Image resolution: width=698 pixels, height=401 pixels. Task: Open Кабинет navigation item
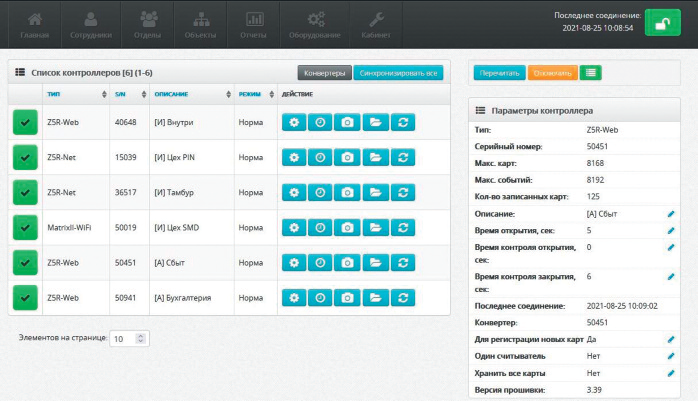tap(376, 25)
